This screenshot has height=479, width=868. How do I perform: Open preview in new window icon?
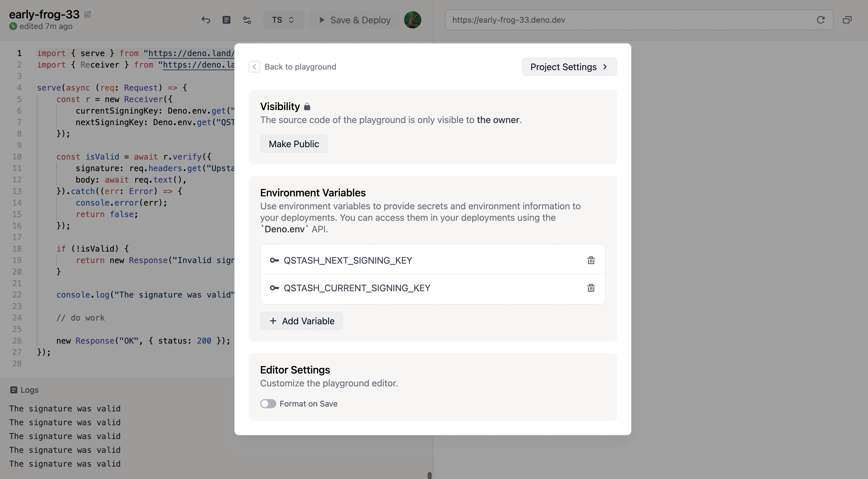(x=847, y=20)
